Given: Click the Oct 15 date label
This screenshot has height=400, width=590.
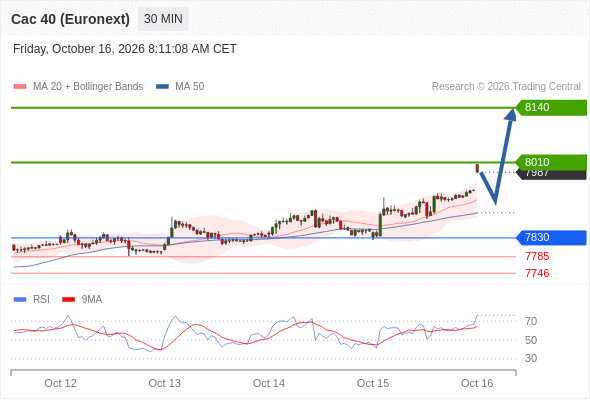Looking at the screenshot, I should click(x=373, y=383).
